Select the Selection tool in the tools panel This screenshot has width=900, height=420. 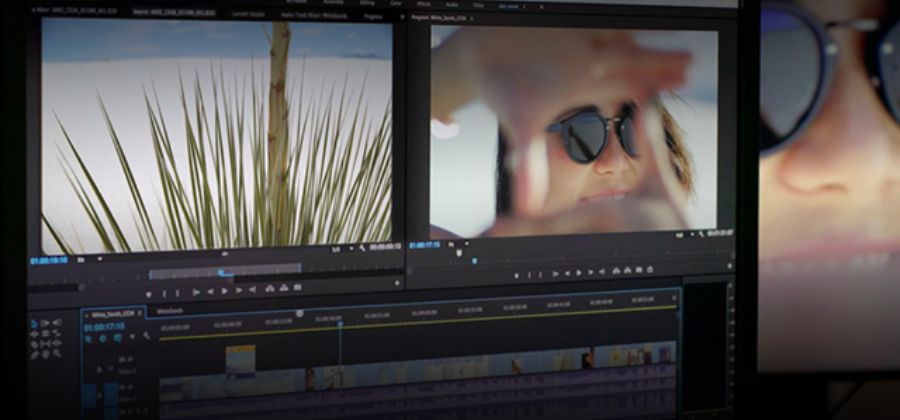[33, 322]
